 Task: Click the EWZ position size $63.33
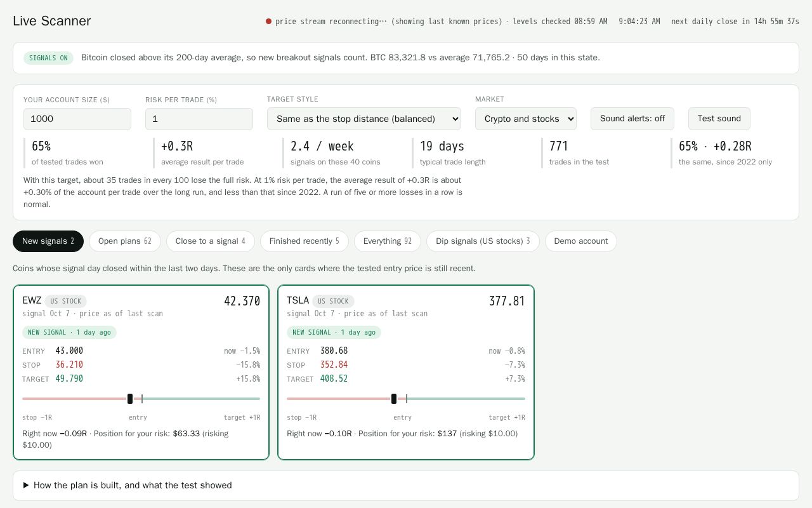tap(187, 434)
